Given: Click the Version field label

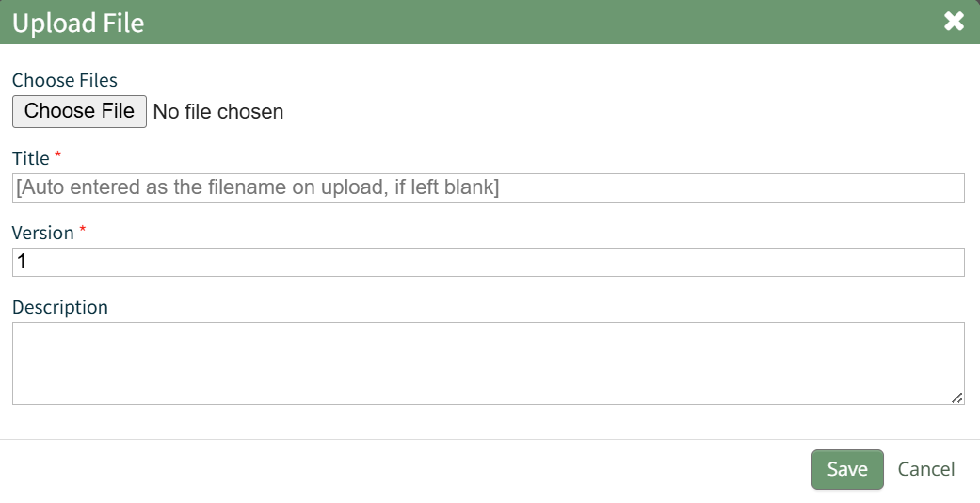Looking at the screenshot, I should [42, 232].
